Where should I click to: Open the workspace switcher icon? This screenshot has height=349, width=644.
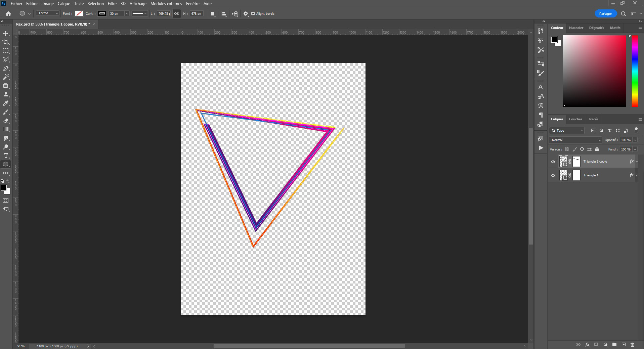(634, 14)
